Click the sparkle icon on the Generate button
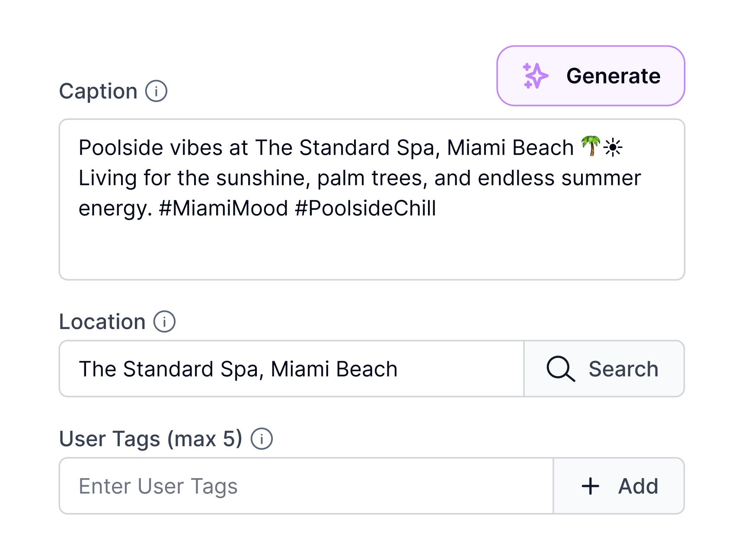The image size is (744, 560). point(535,76)
